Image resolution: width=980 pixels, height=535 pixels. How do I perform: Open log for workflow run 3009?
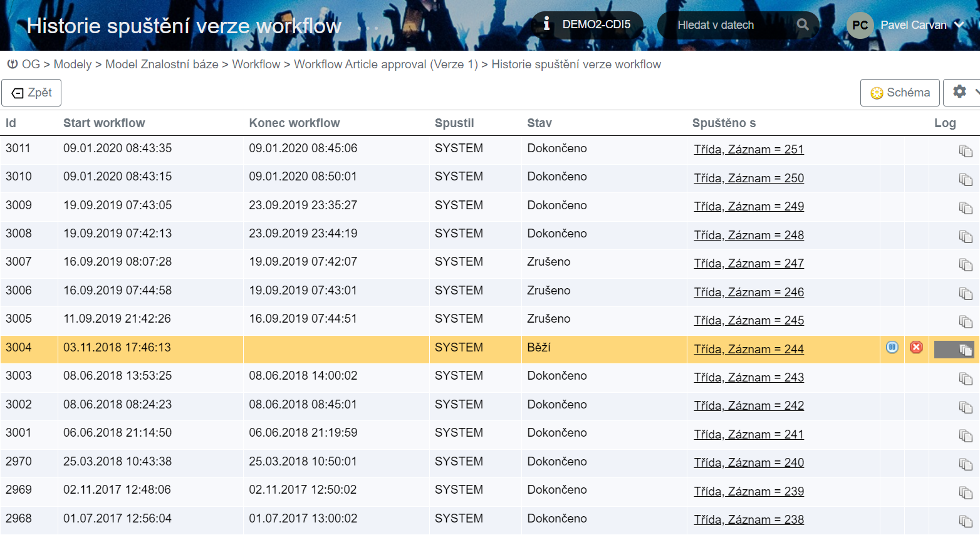pos(966,208)
